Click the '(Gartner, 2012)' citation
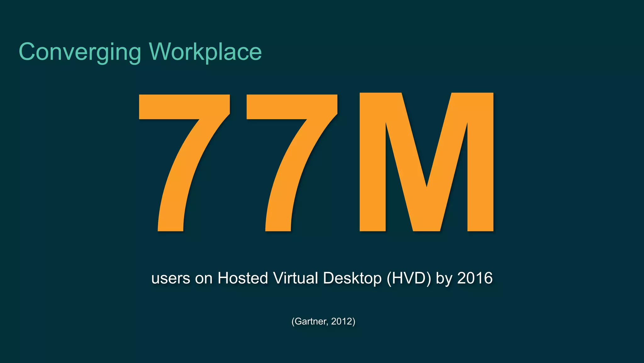The height and width of the screenshot is (363, 644). point(323,321)
